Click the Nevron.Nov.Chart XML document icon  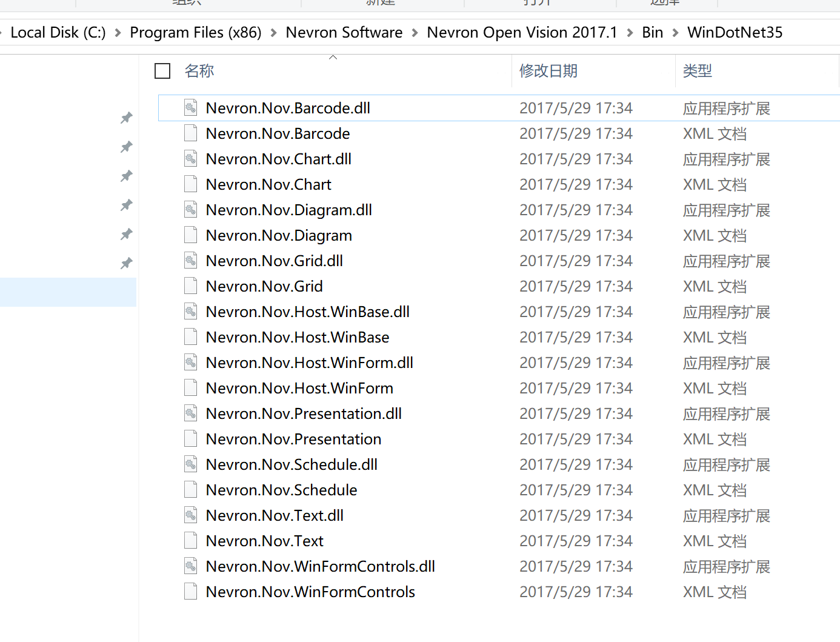pyautogui.click(x=190, y=184)
